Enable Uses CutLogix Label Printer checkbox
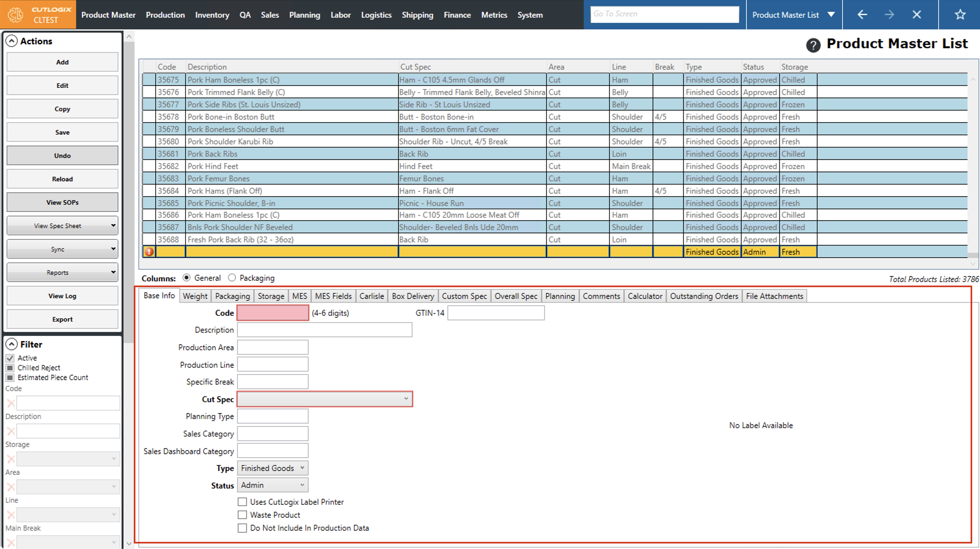This screenshot has width=980, height=549. pyautogui.click(x=242, y=502)
